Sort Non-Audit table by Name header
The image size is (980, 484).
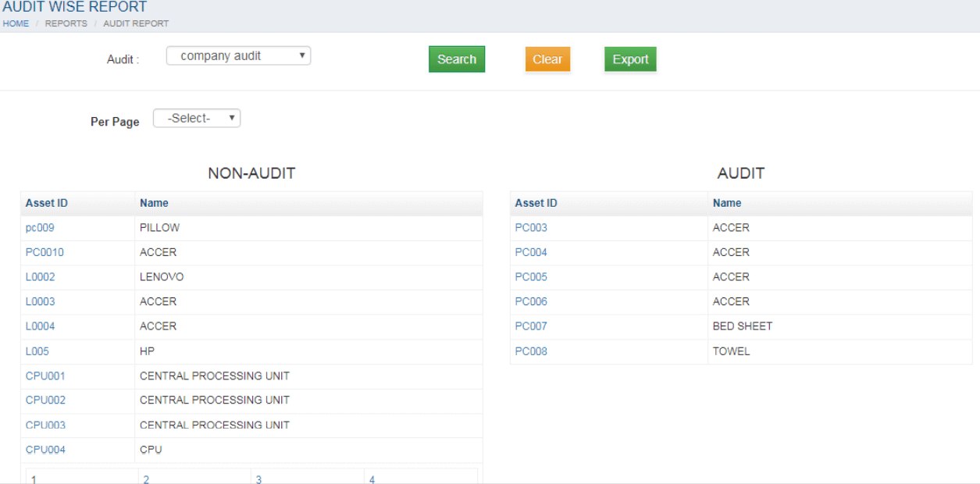tap(154, 203)
